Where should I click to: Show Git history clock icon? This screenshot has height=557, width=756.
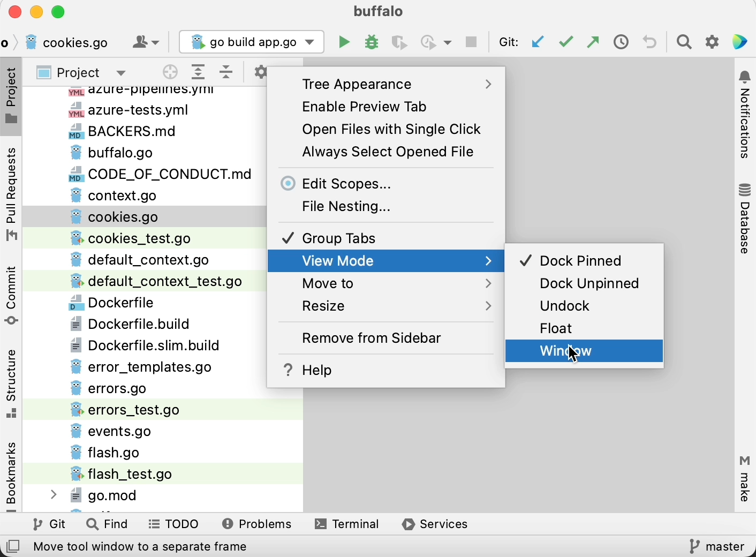[x=622, y=42]
